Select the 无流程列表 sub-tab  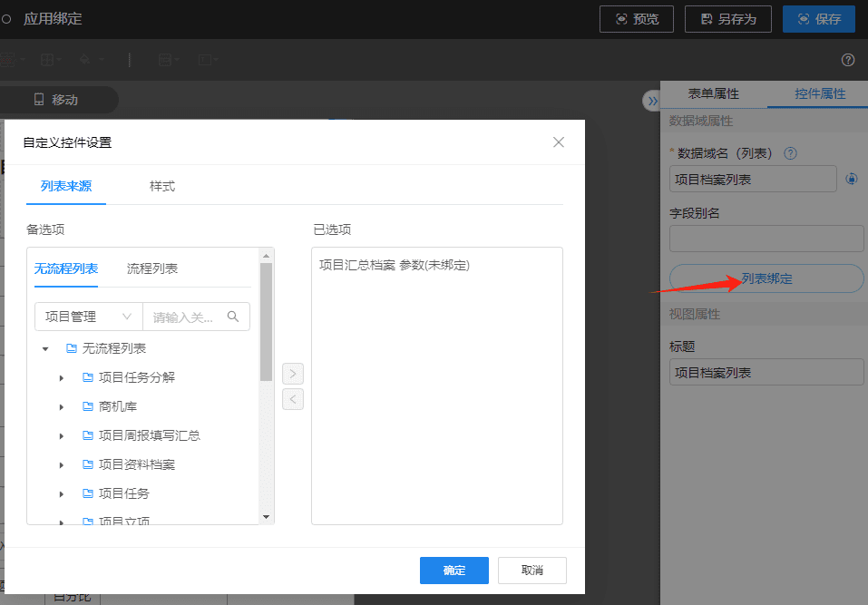tap(66, 268)
